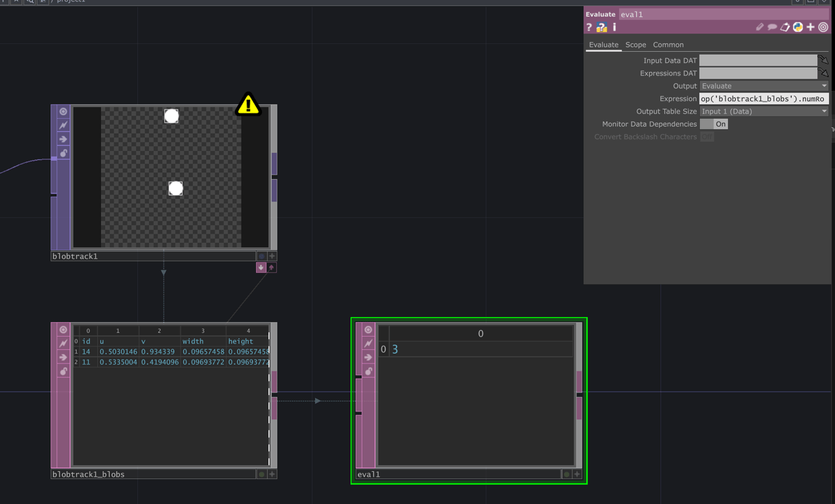Click id cell 14 in blobs table
This screenshot has width=835, height=504.
click(89, 352)
